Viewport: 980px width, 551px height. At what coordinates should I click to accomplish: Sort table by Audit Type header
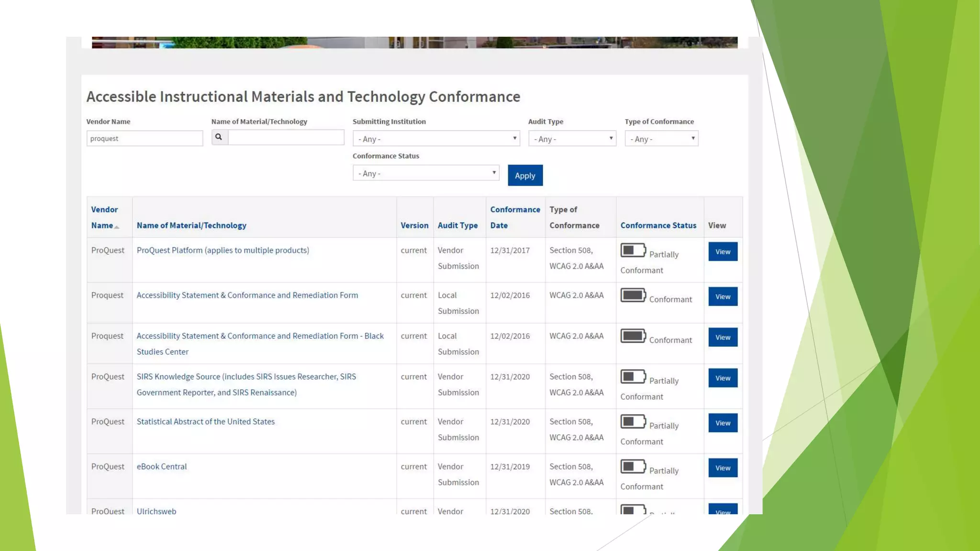(457, 225)
